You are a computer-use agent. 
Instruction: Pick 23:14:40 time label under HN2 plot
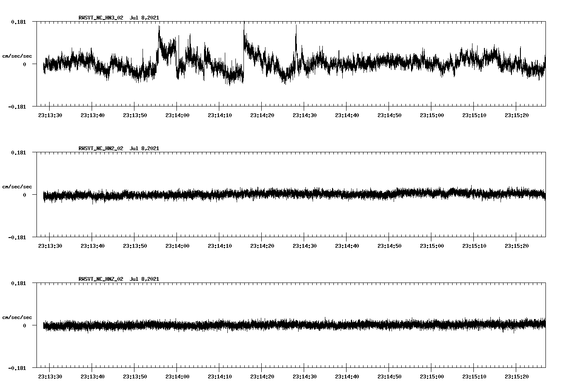[x=347, y=246]
